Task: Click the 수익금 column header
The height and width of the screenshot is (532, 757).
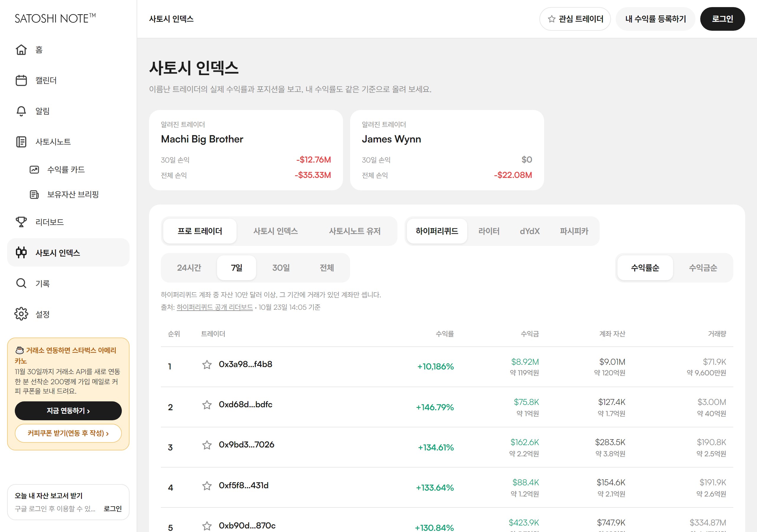Action: point(530,334)
